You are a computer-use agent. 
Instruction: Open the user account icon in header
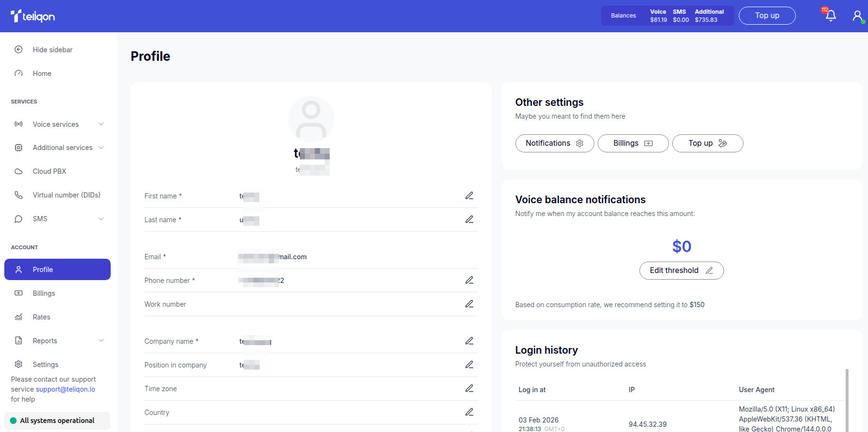coord(857,16)
